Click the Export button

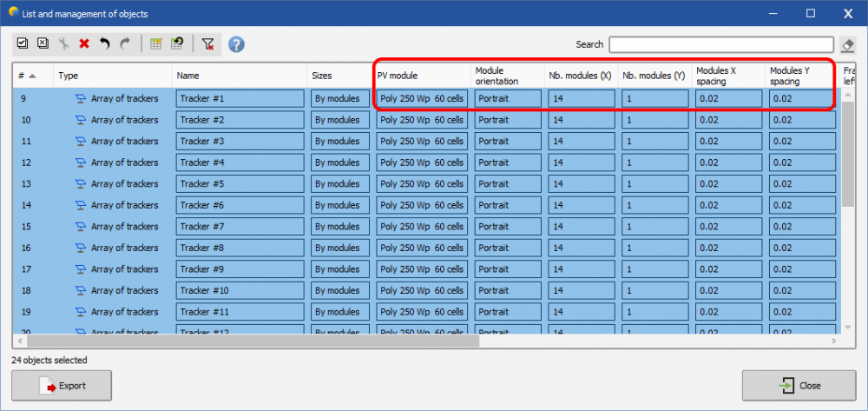[x=61, y=385]
